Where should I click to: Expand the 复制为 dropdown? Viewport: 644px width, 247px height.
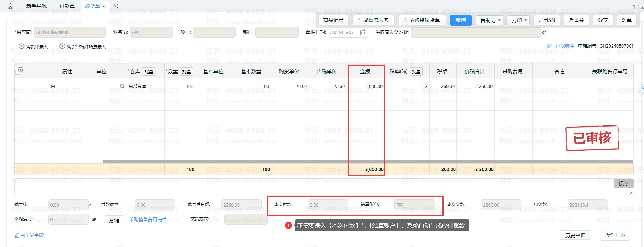489,21
